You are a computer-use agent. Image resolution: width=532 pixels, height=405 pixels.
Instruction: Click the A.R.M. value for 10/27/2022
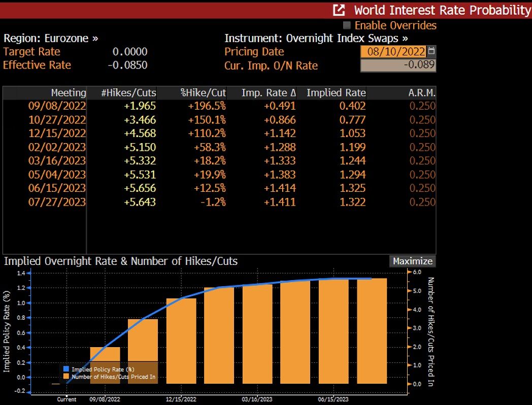pos(422,120)
